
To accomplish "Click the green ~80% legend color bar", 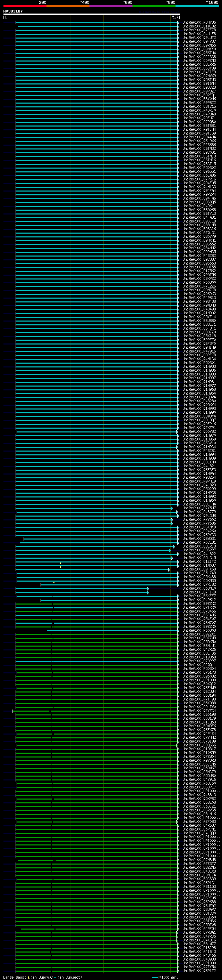I will click(x=154, y=6).
